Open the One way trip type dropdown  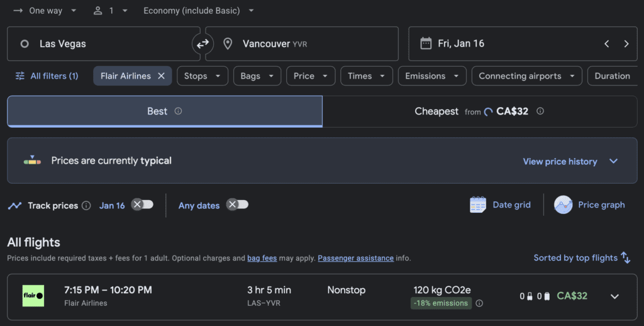click(45, 11)
